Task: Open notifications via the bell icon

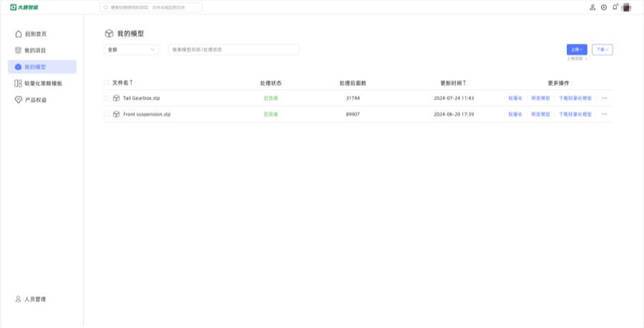Action: 615,7
